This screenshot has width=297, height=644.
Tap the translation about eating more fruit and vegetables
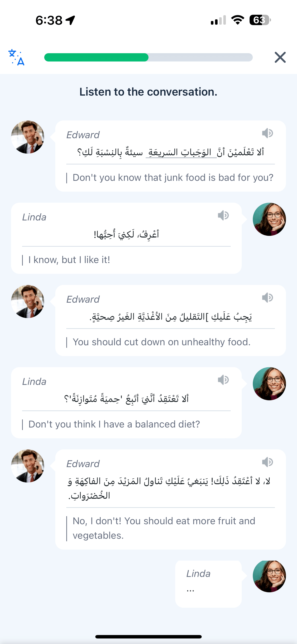tap(164, 528)
